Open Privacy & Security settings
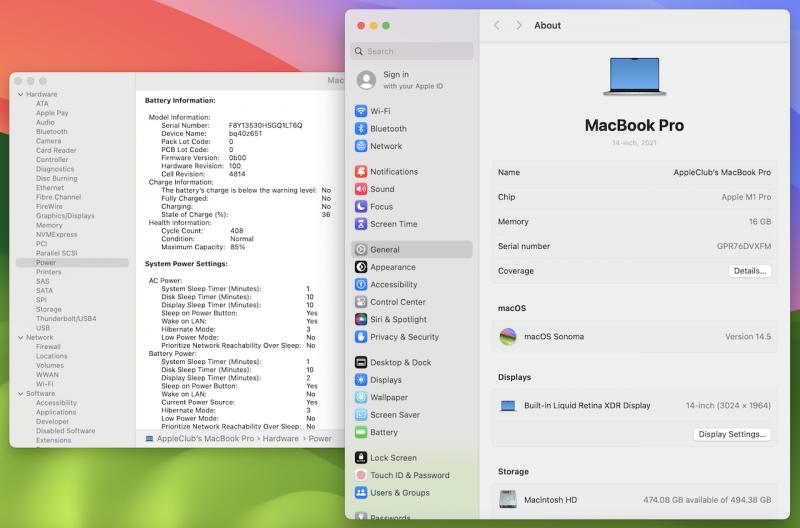 click(404, 337)
